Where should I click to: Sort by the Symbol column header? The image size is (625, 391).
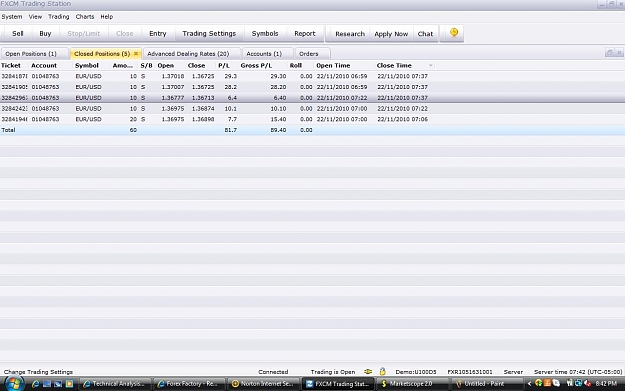(x=86, y=65)
